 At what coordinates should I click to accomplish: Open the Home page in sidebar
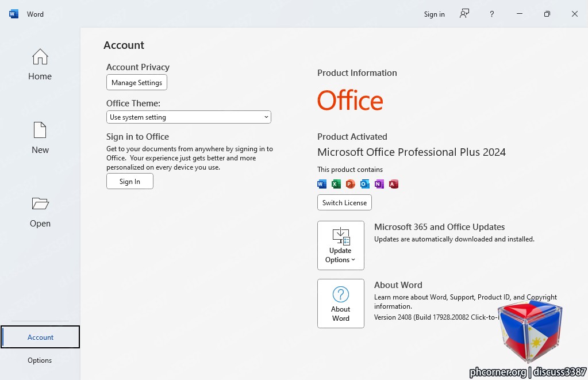click(40, 64)
